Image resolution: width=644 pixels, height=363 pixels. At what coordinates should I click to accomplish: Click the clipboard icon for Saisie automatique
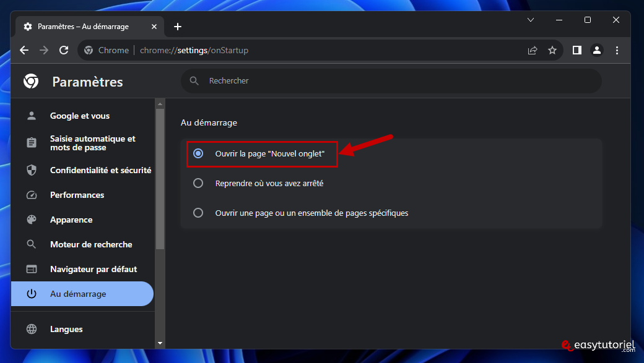pyautogui.click(x=32, y=142)
